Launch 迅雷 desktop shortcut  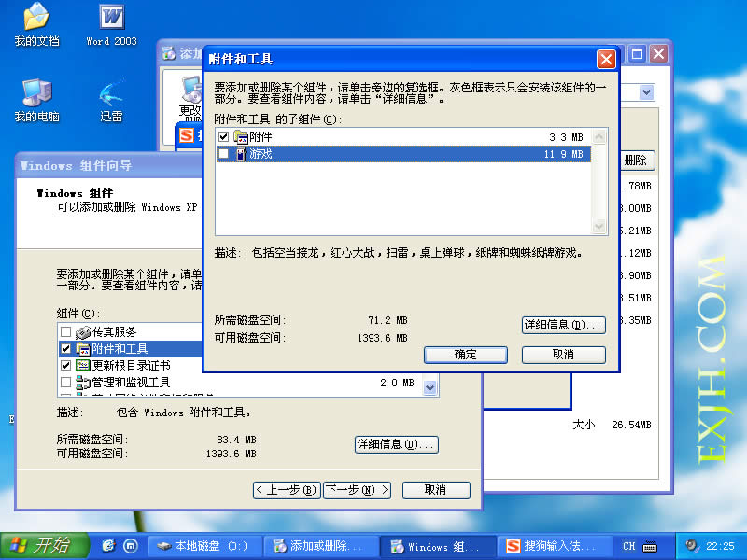(x=111, y=100)
